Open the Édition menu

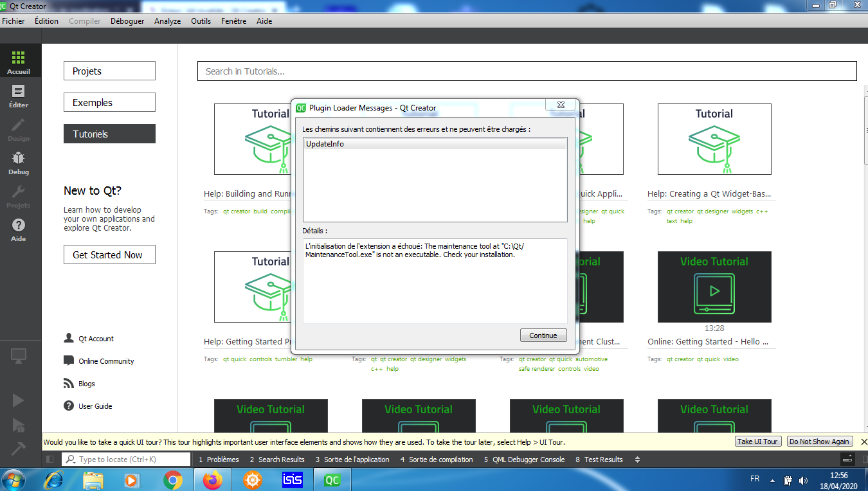click(x=46, y=21)
